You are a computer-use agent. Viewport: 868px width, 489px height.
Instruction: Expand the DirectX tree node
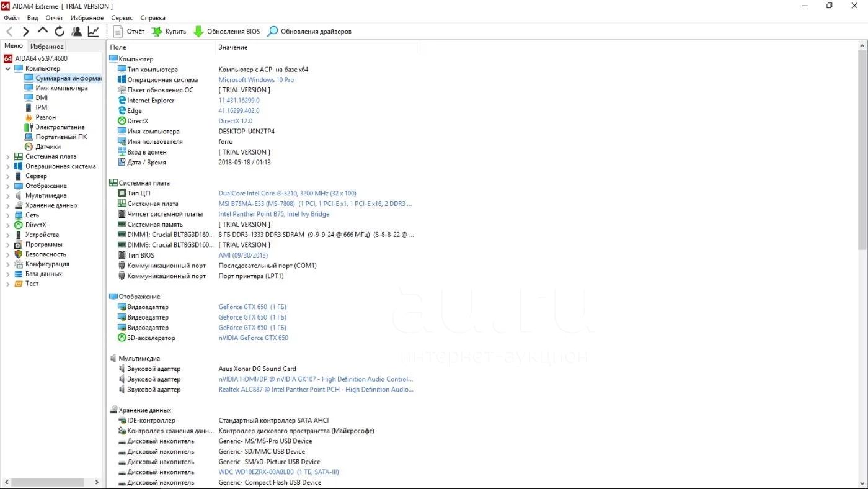coord(8,225)
